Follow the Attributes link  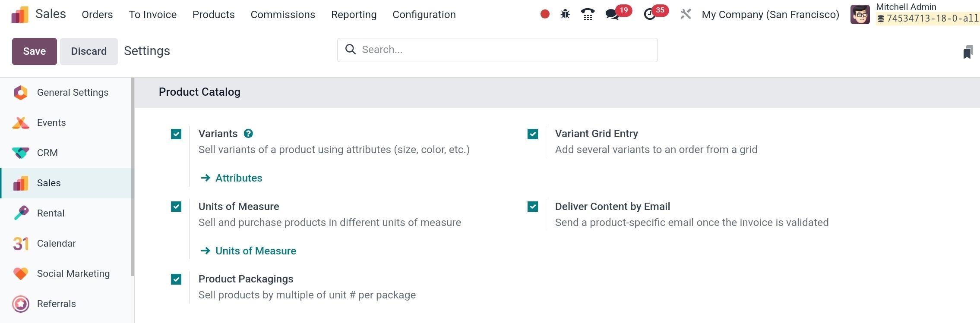click(x=238, y=178)
